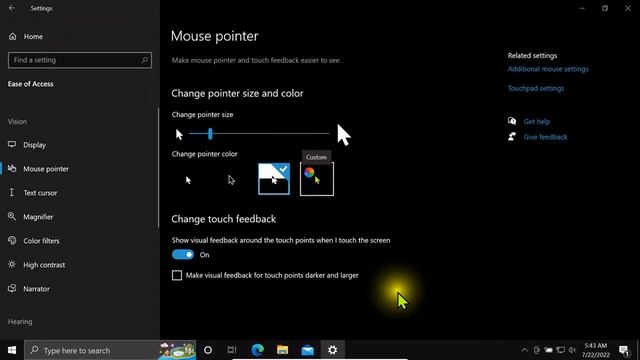Click the Find a setting search box
The image size is (640, 360).
(x=80, y=60)
